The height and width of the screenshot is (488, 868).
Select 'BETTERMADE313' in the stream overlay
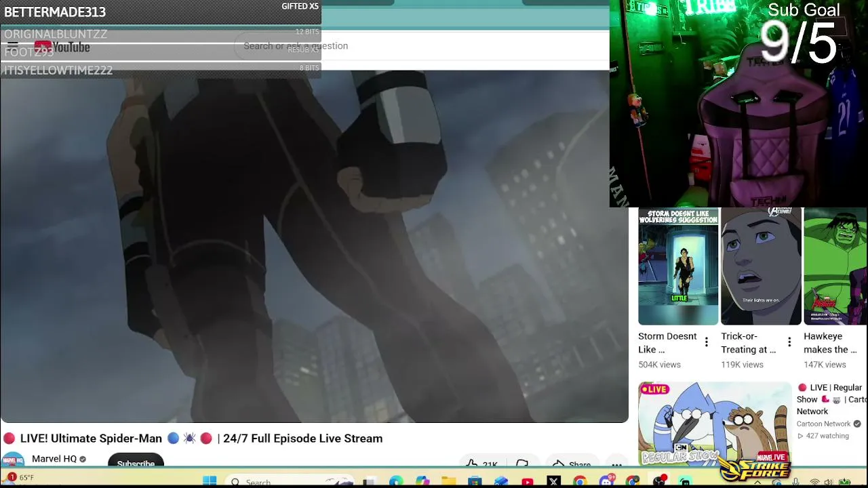point(55,12)
